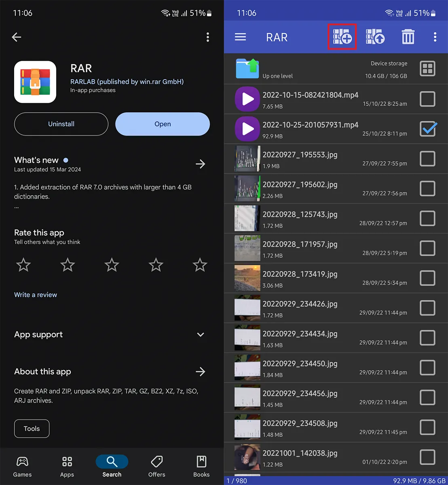Screen dimensions: 448x485
Task: Tap the Uninstall button
Action: 61,124
